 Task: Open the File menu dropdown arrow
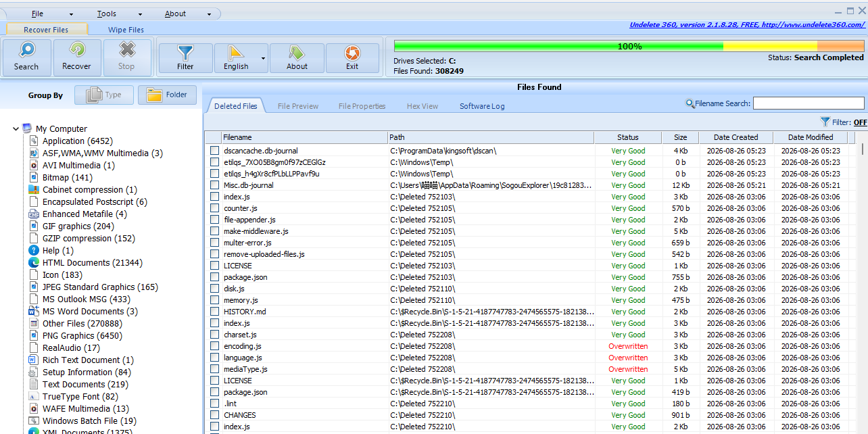[x=71, y=14]
